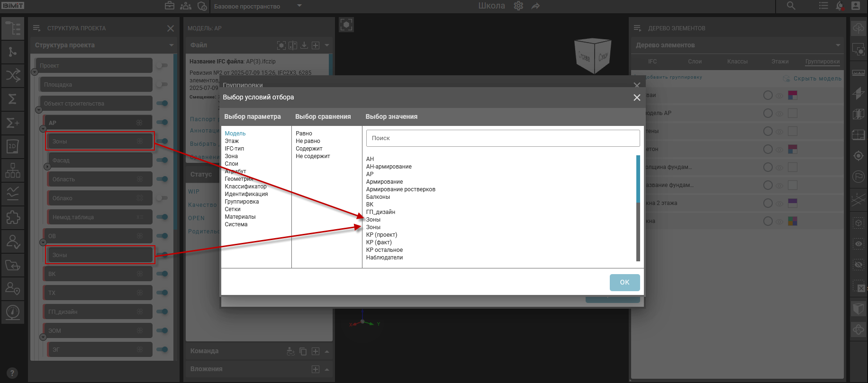
Task: Click the 3D navigation cube
Action: click(592, 55)
